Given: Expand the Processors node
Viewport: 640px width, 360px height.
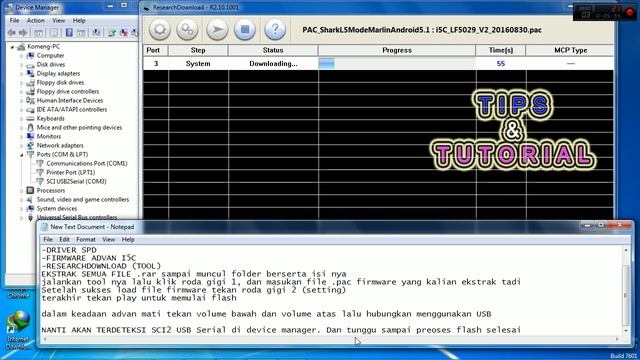Looking at the screenshot, I should [22, 190].
